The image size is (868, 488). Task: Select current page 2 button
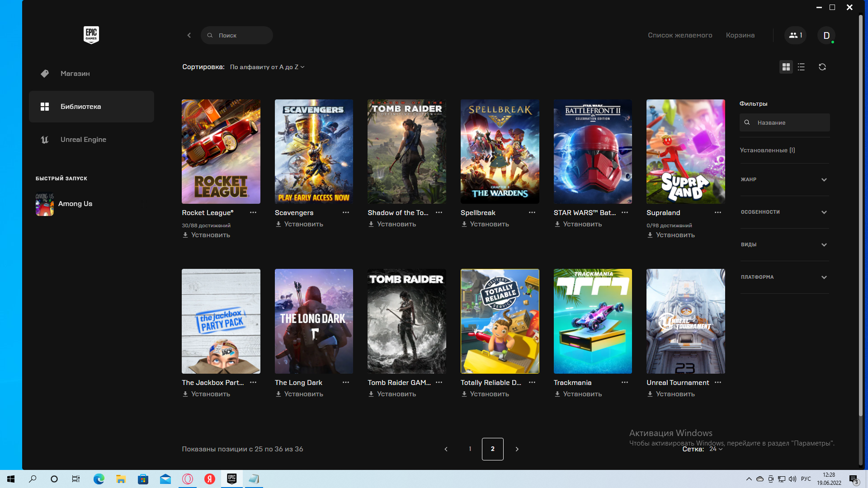(x=493, y=449)
